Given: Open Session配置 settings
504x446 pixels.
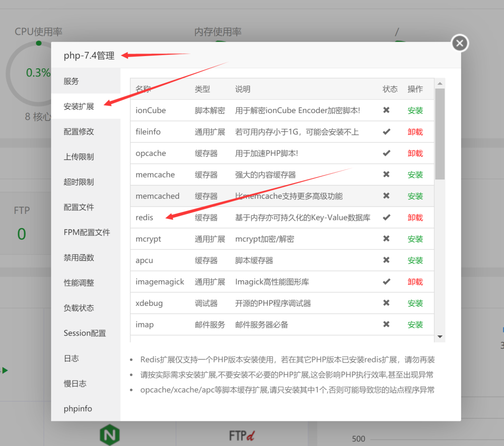Looking at the screenshot, I should point(84,333).
